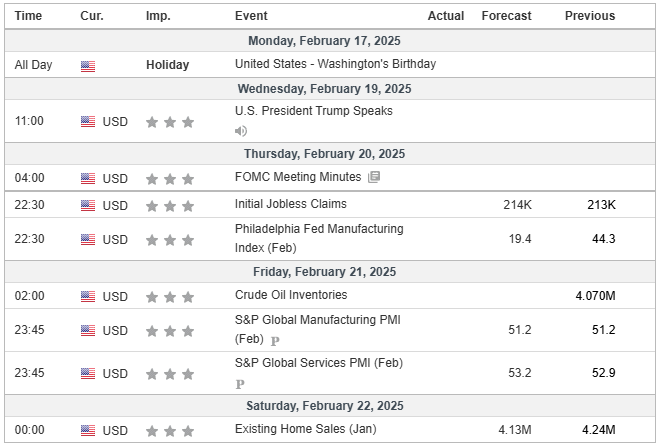The width and height of the screenshot is (660, 448).
Task: Click the Time column header
Action: click(28, 16)
